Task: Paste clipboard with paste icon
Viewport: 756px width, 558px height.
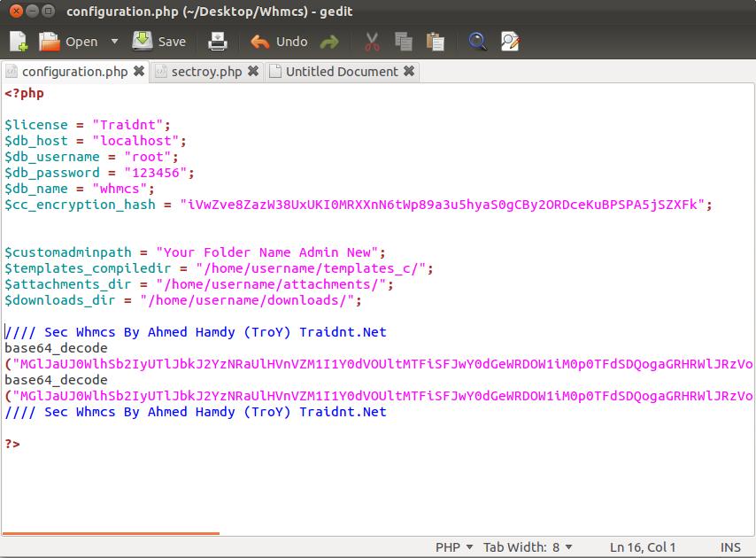Action: [435, 42]
